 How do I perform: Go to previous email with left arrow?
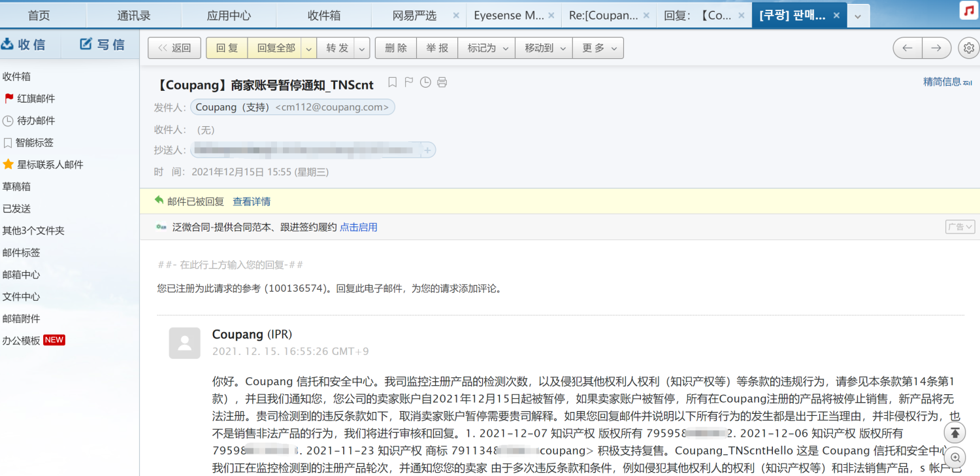907,48
